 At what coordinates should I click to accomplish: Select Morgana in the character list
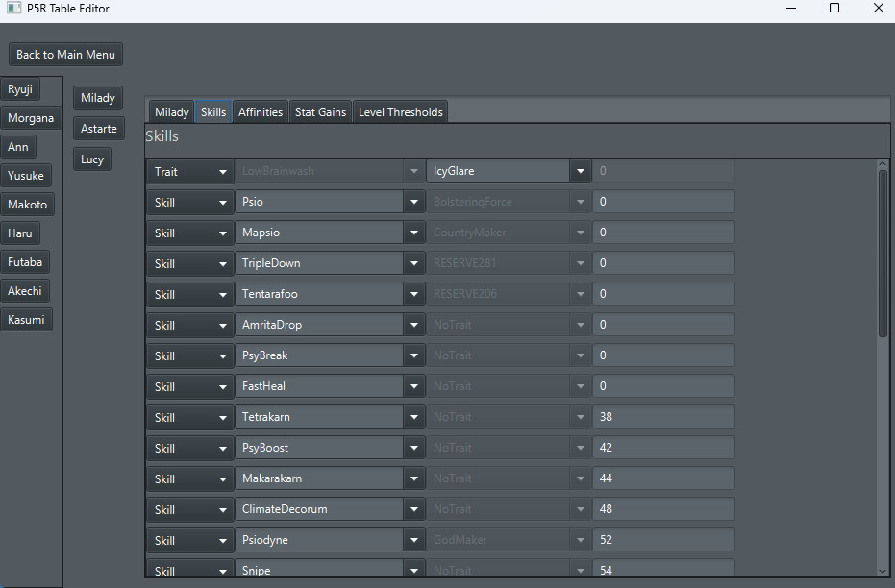(x=31, y=119)
